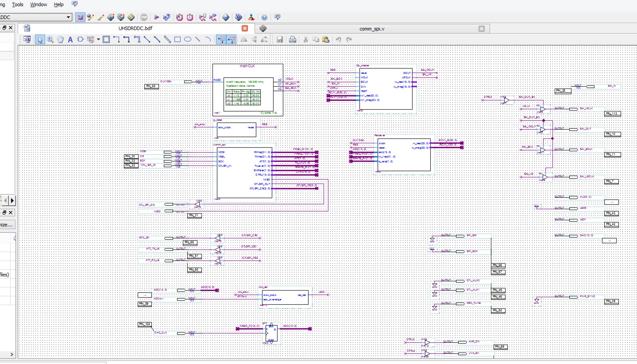The width and height of the screenshot is (637, 364).
Task: Click the right scroll arrow in side panel
Action: tap(12, 200)
